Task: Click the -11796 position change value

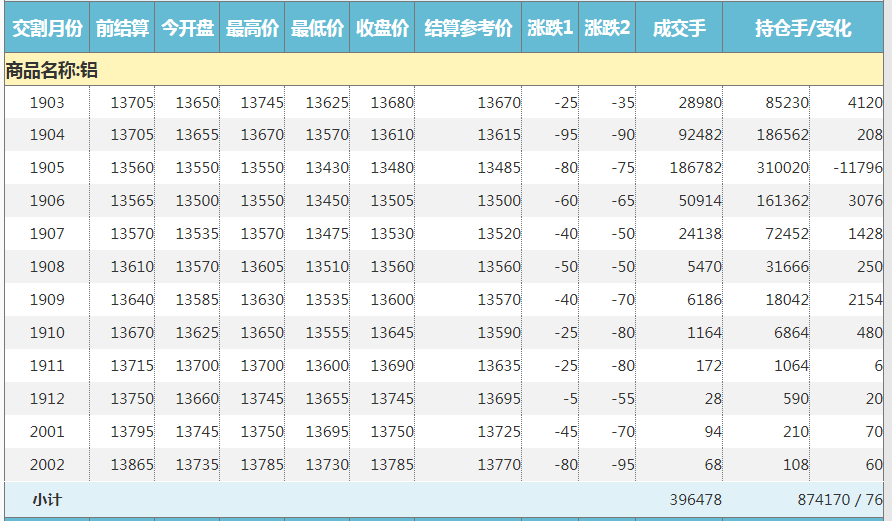Action: coord(857,168)
